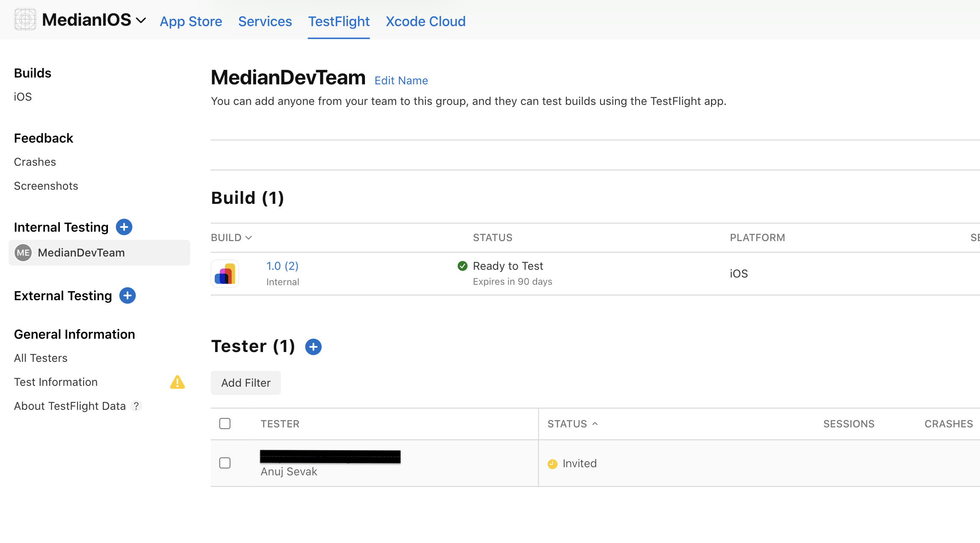Open build 1.0 (2) link
The image size is (980, 543).
(x=282, y=266)
